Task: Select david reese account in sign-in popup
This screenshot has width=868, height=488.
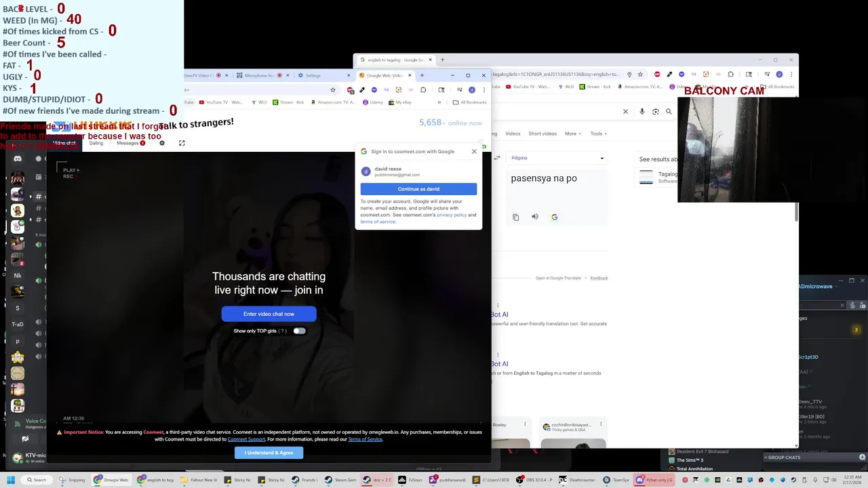Action: point(418,171)
